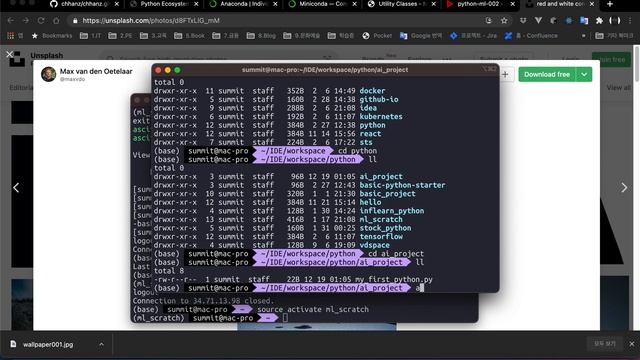
Task: Open the Pocket bookmark
Action: point(377,36)
